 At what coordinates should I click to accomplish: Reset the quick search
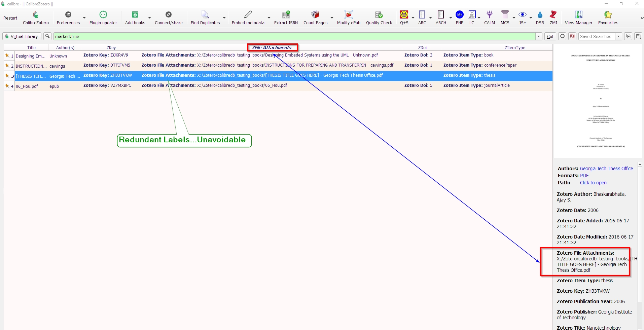(562, 36)
